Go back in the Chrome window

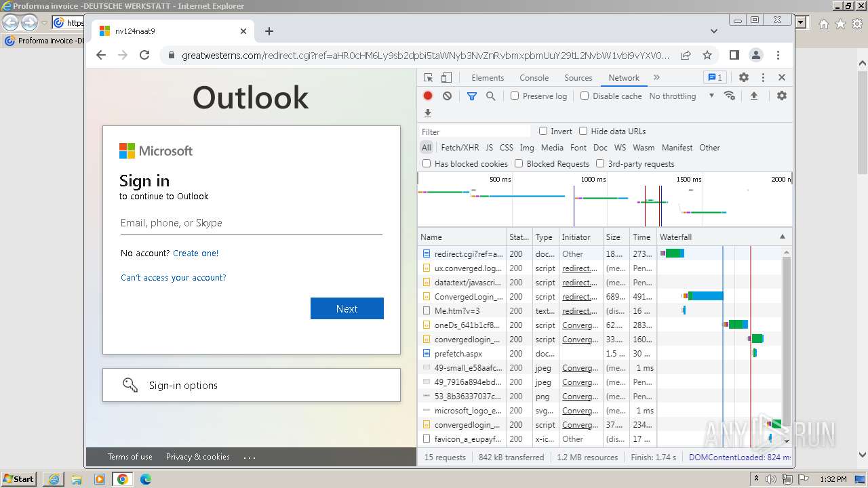[x=101, y=55]
